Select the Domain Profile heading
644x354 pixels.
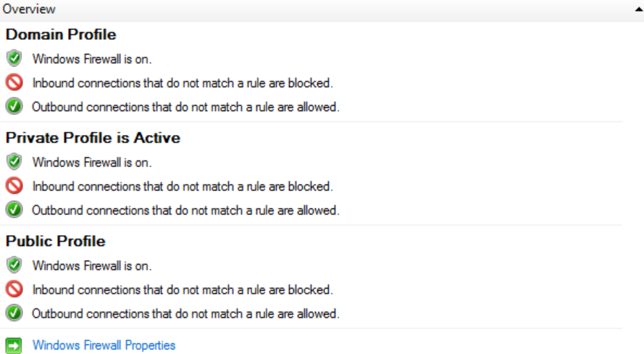(61, 35)
